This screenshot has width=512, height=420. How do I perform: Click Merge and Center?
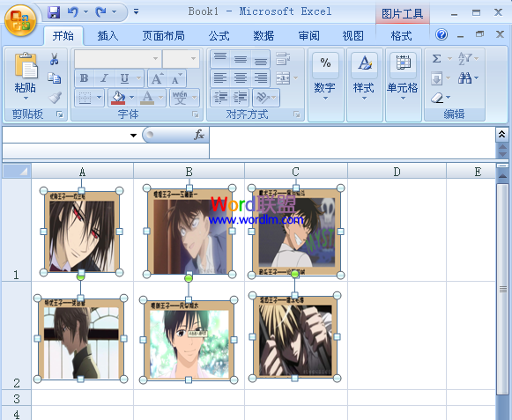283,78
